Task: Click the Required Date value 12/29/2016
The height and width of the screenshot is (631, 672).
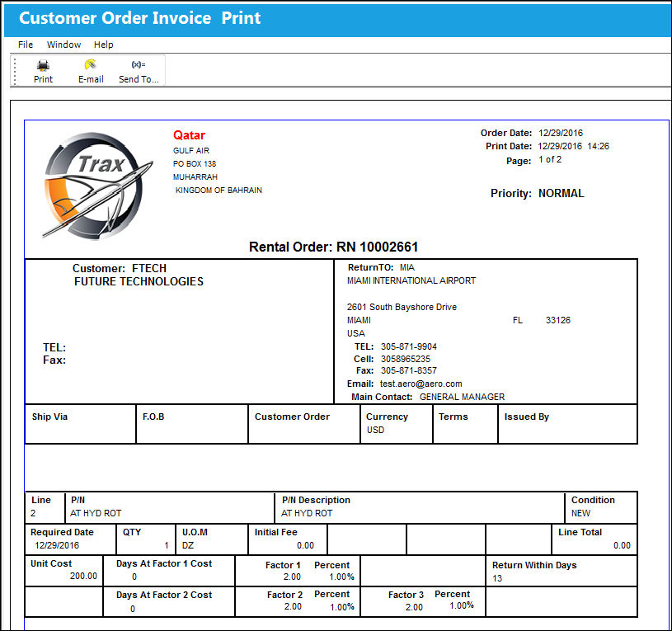Action: click(57, 545)
